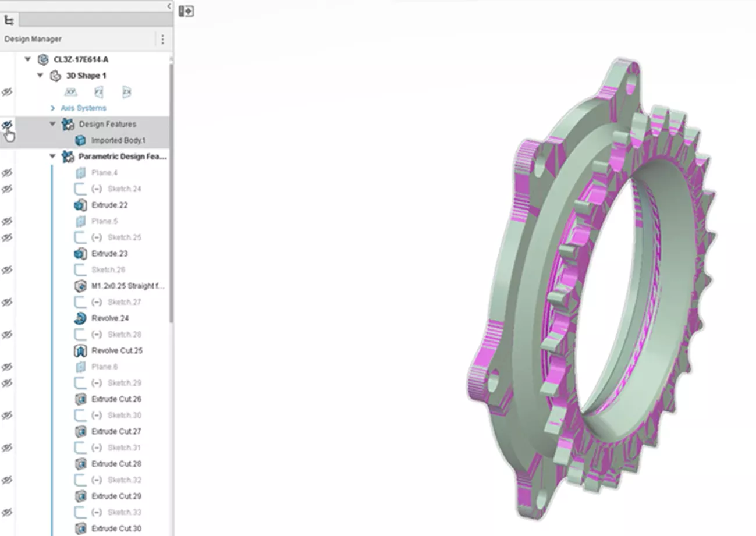Select the YZ plane icon
The height and width of the screenshot is (536, 756).
(99, 91)
